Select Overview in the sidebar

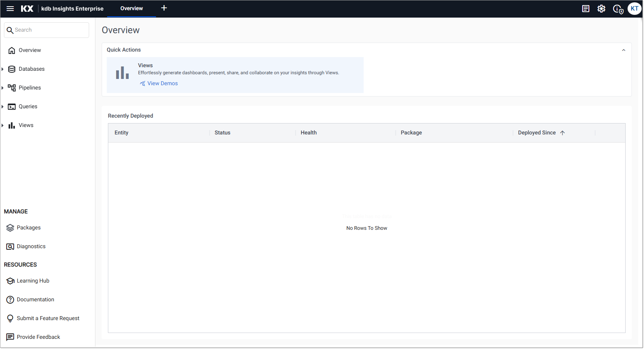(30, 50)
